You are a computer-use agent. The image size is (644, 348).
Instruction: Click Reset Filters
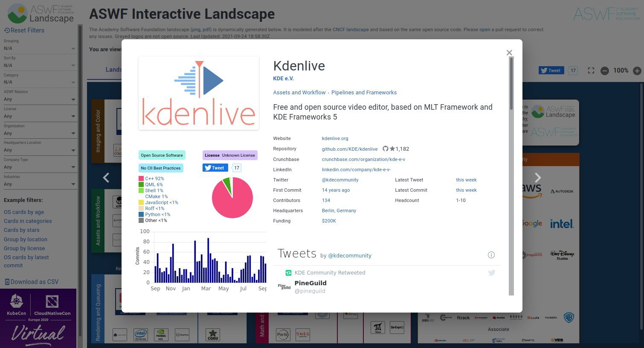pos(24,30)
